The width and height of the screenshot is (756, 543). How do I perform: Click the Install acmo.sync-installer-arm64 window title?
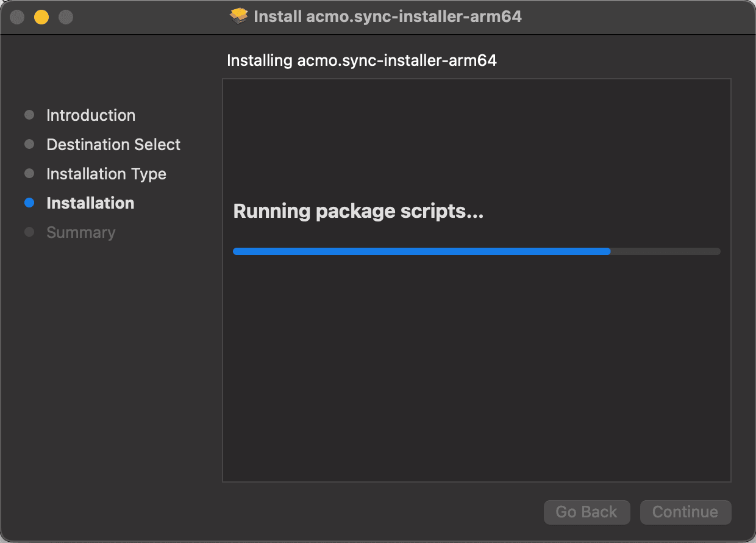(x=388, y=16)
